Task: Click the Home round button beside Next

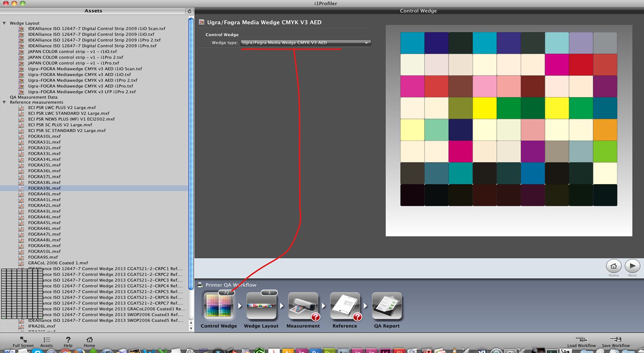Action: click(x=613, y=266)
